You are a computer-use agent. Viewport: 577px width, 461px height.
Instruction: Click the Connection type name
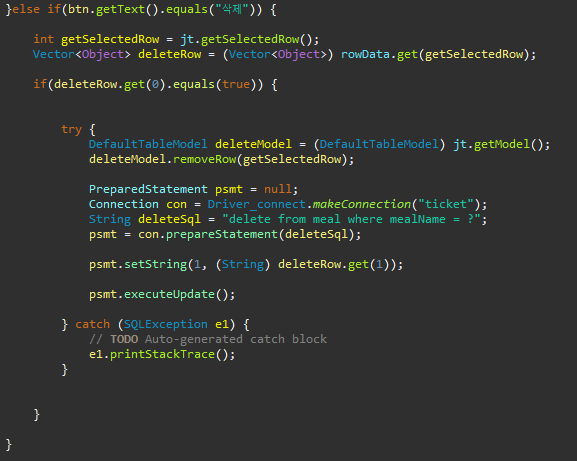124,204
